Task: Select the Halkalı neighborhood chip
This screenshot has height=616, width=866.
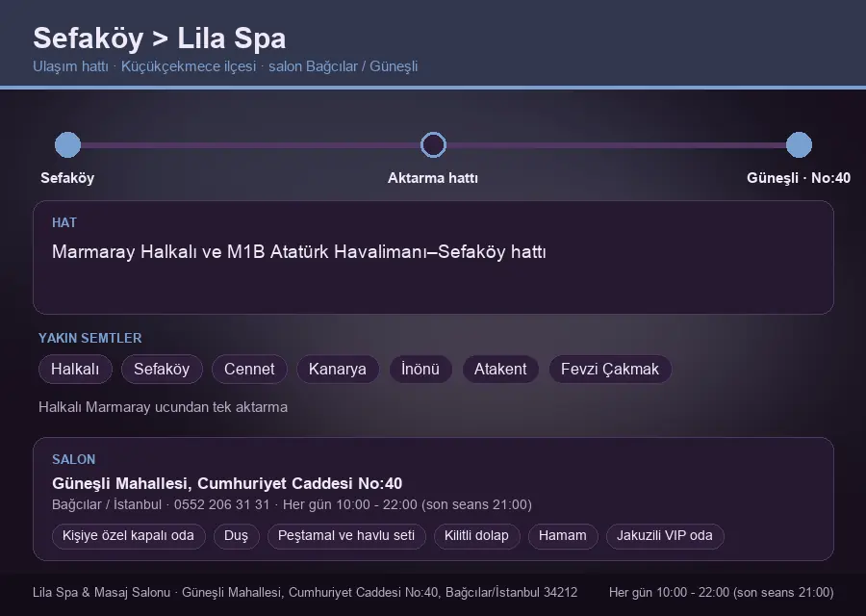Action: (x=75, y=369)
